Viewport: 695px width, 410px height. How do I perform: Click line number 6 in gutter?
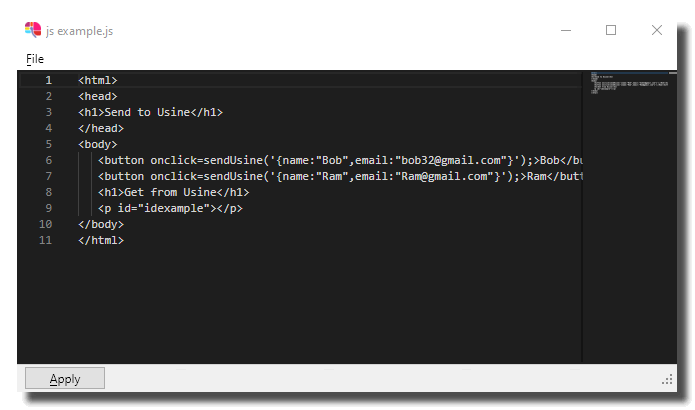pyautogui.click(x=48, y=160)
